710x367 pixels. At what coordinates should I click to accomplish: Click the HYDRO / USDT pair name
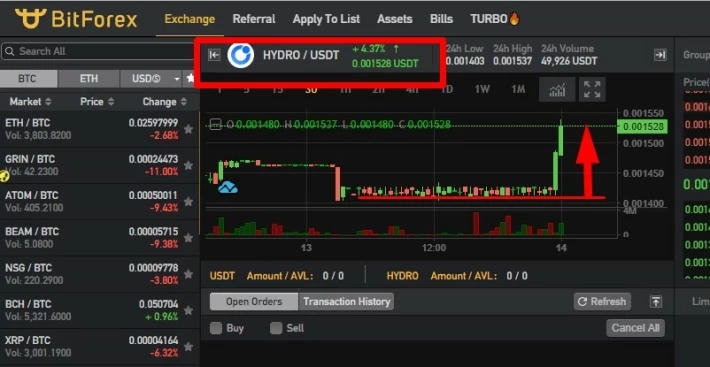(x=301, y=55)
